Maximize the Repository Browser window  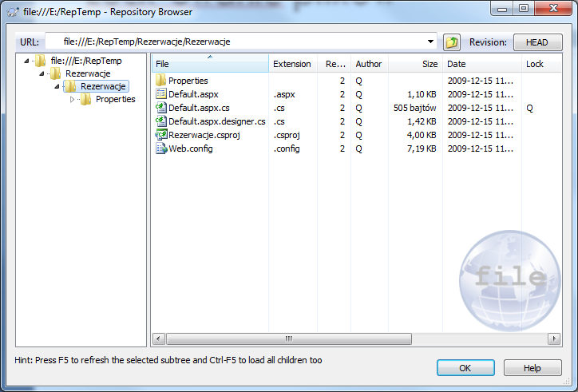coord(524,8)
